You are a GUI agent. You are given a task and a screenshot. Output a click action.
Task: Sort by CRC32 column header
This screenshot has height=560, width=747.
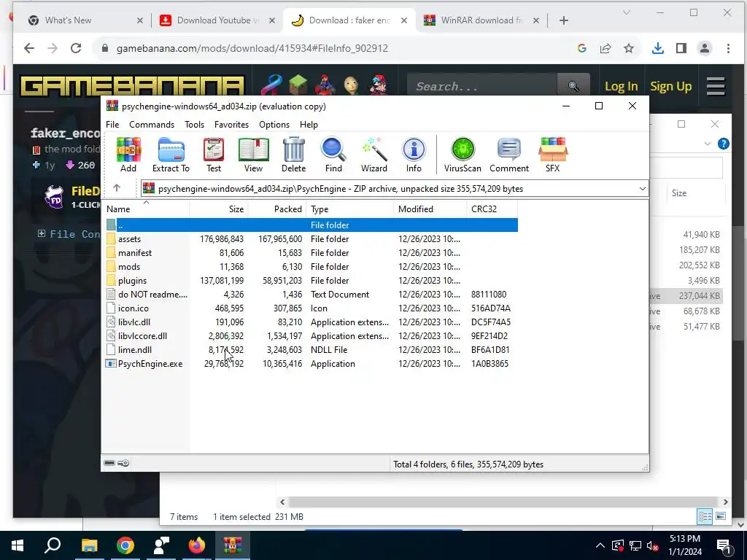coord(492,209)
